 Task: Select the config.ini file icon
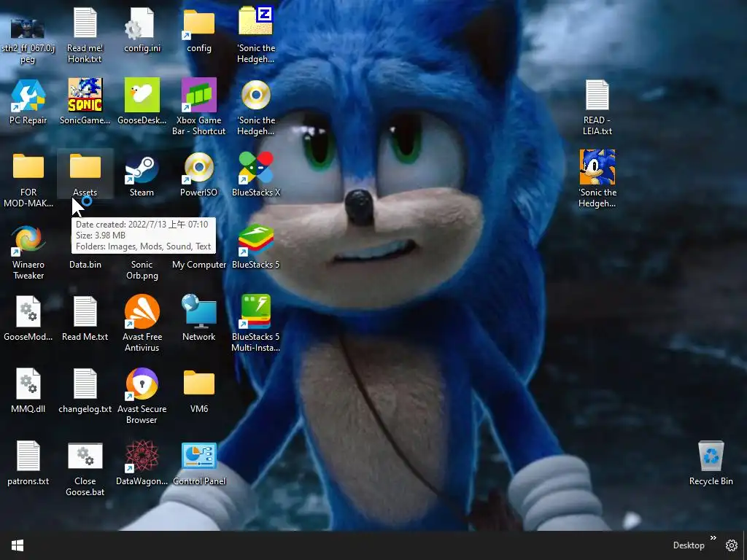(140, 23)
